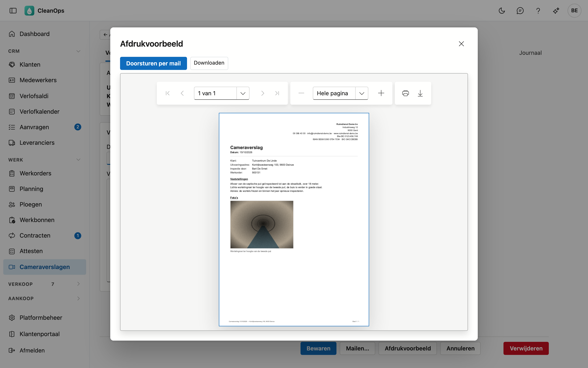
Task: Open Dashboard in the sidebar
Action: 45,34
